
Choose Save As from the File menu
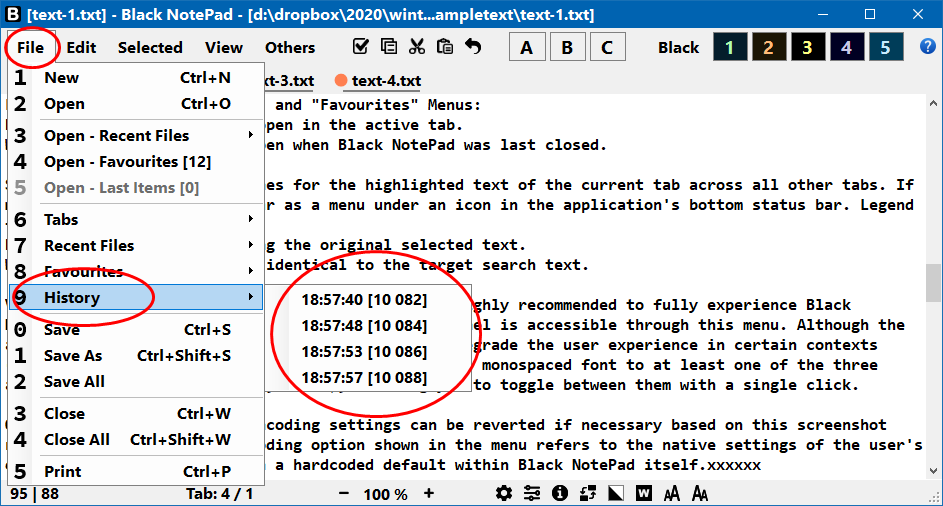pyautogui.click(x=137, y=355)
